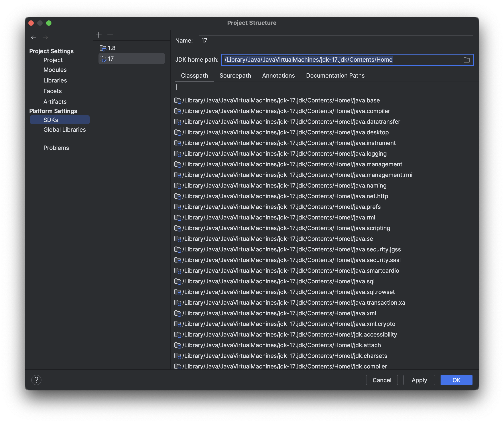Switch to Documentation Paths tab
Viewport: 504px width, 423px height.
[335, 76]
